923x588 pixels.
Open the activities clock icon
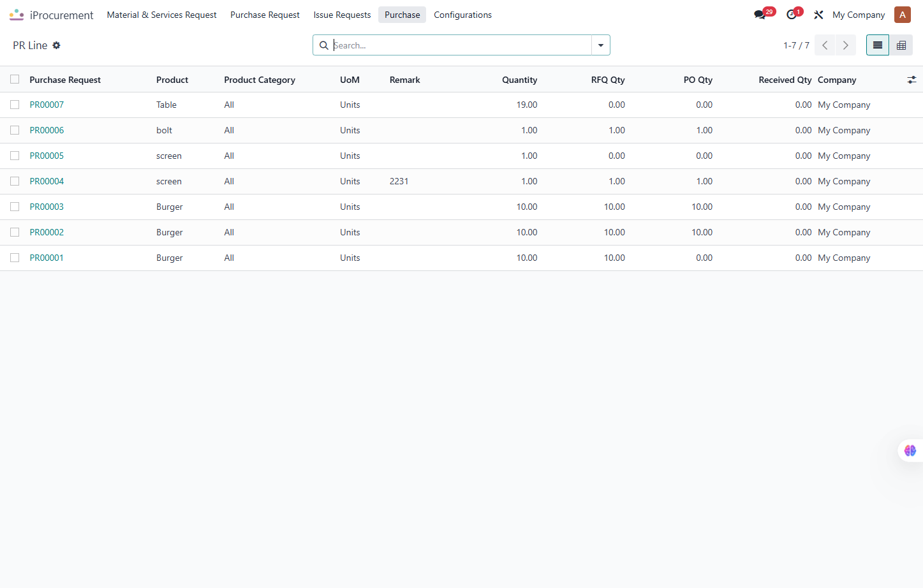point(792,15)
